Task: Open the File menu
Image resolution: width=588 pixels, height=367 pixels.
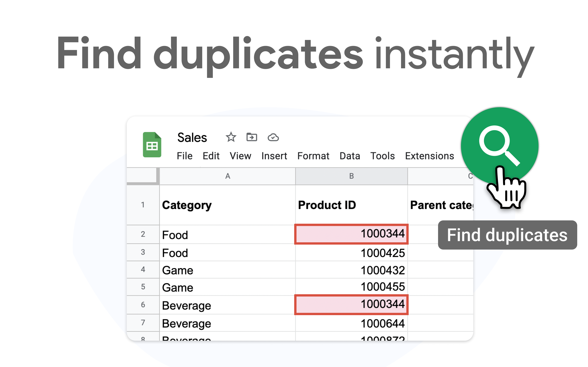Action: click(184, 156)
